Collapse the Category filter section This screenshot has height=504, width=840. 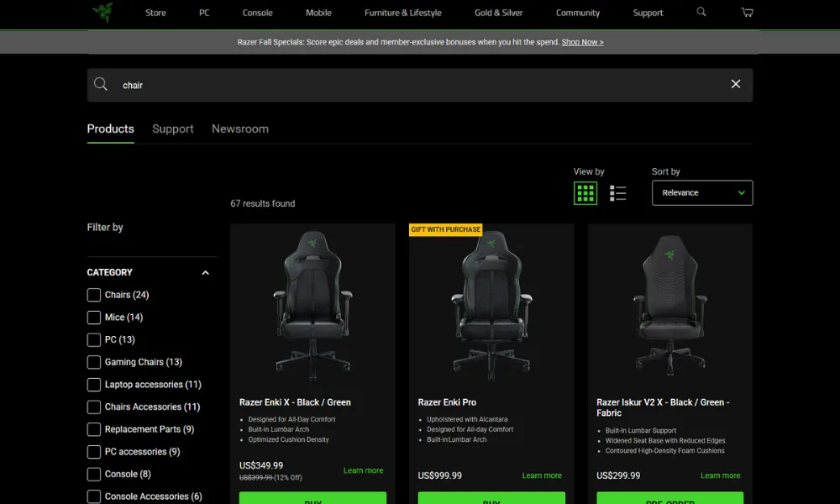tap(205, 273)
